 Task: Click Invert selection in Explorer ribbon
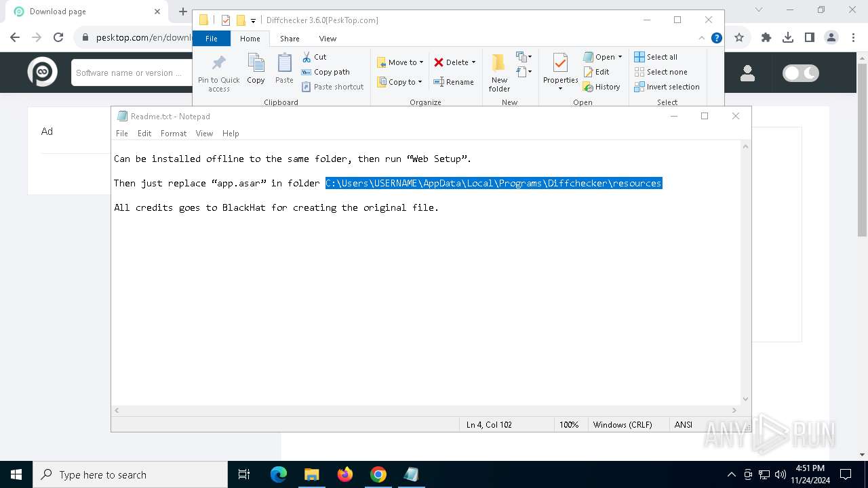667,87
